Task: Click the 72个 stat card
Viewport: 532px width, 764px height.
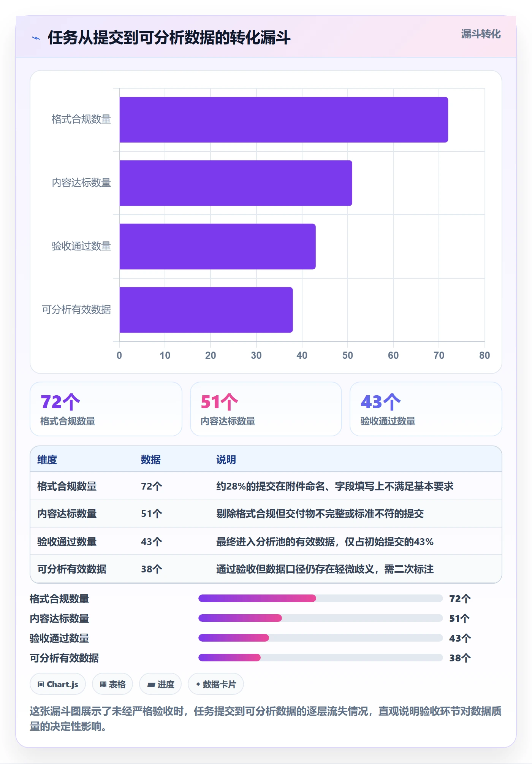Action: click(x=106, y=409)
